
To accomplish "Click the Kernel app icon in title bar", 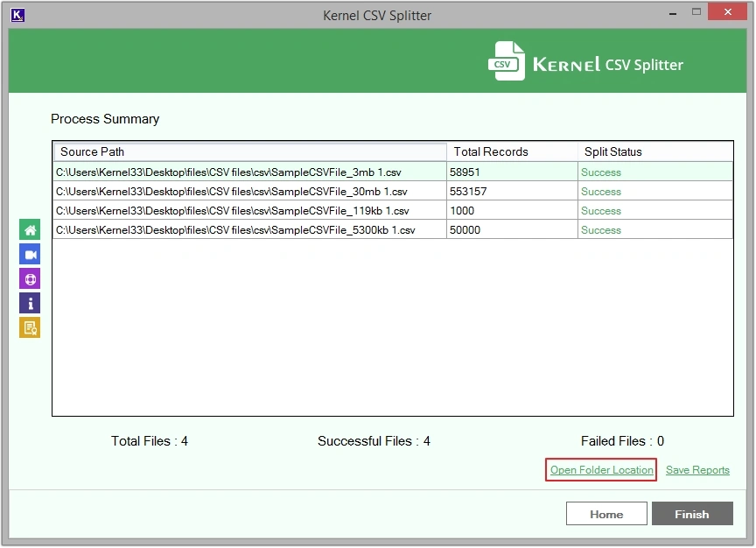I will [x=17, y=15].
